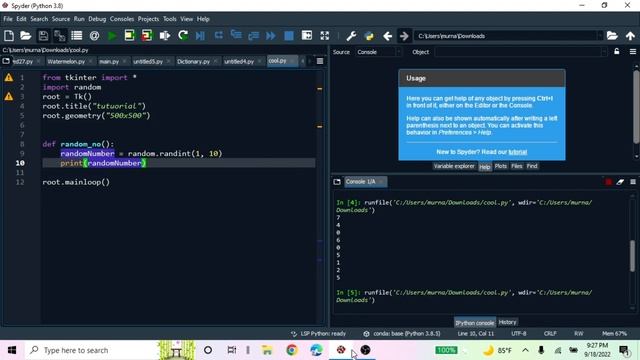This screenshot has width=640, height=360.
Task: Create a new file from toolbar
Action: 9,36
